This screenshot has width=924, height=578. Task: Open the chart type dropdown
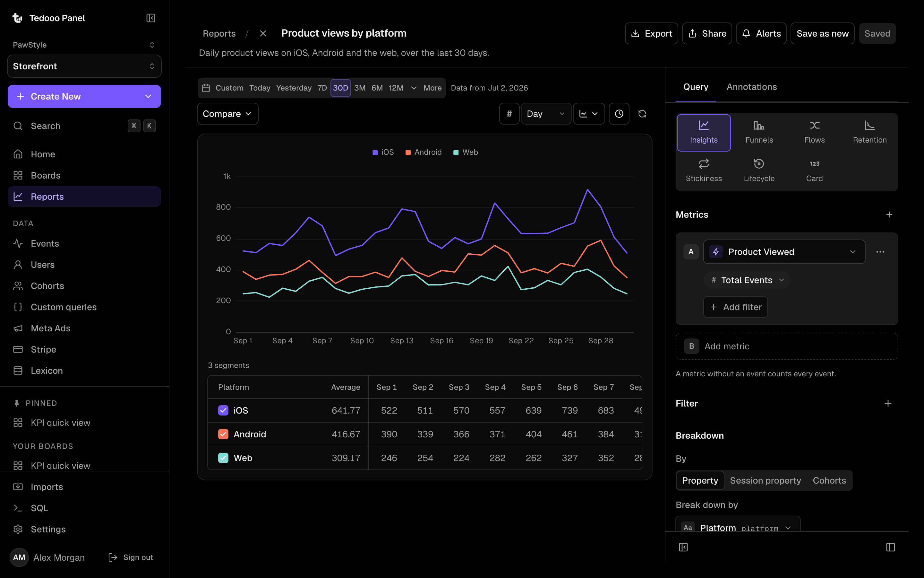coord(589,114)
